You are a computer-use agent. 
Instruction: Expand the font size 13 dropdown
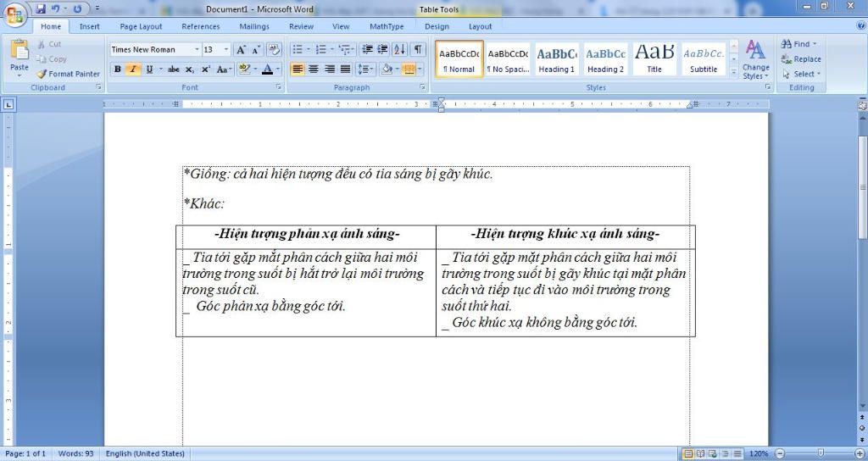point(226,50)
